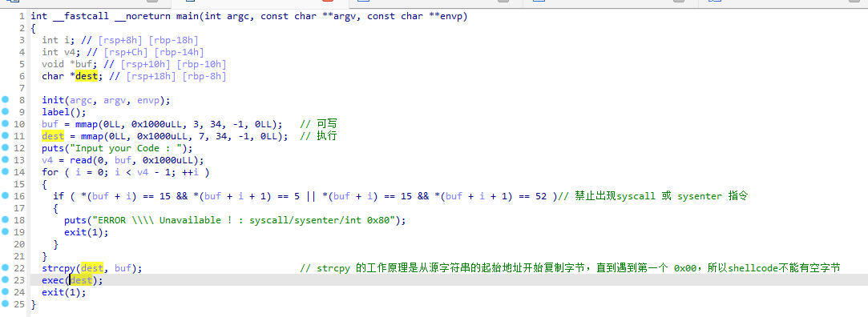868x317 pixels.
Task: Click __noreturn keyword on line 1
Action: pos(143,16)
